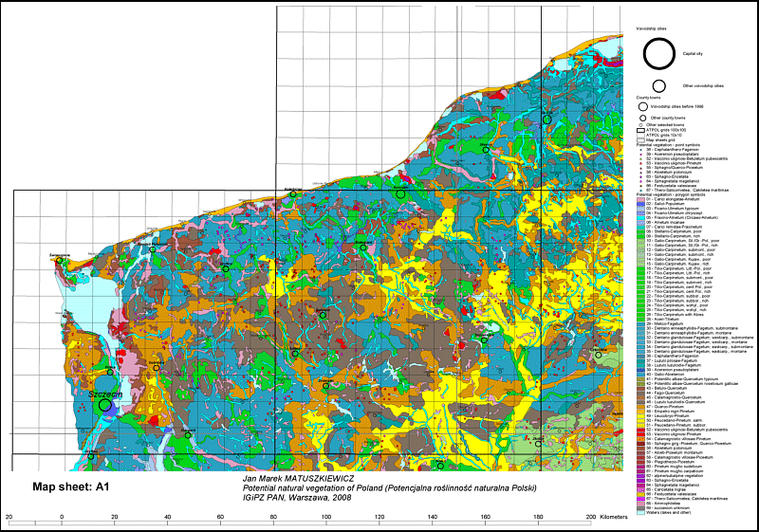Click the Kilometers scale bar label

613,517
